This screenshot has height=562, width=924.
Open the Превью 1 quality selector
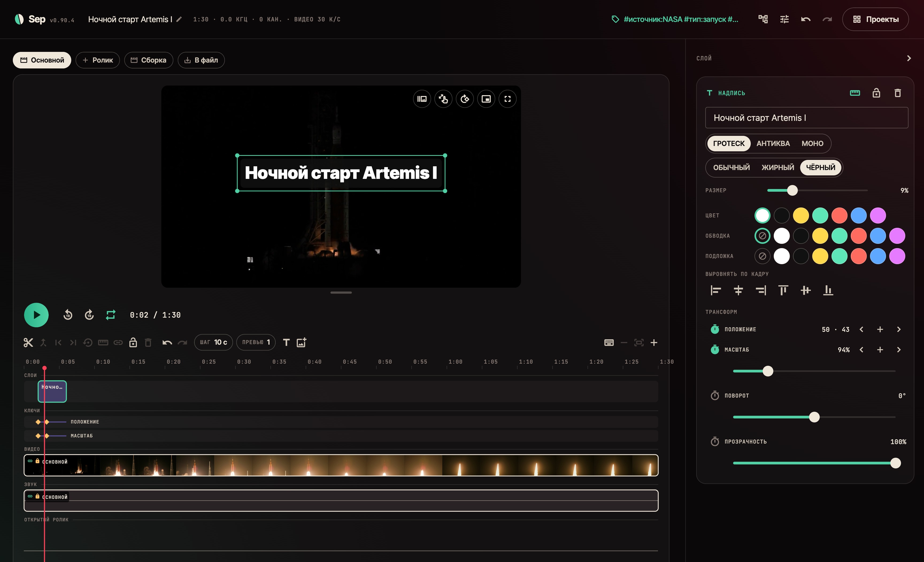pos(256,342)
